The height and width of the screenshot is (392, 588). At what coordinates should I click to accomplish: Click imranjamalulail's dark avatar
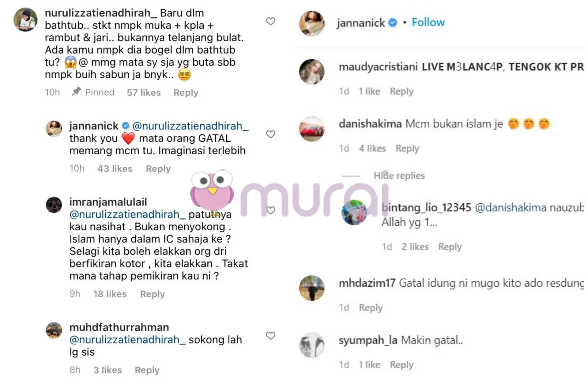[54, 205]
